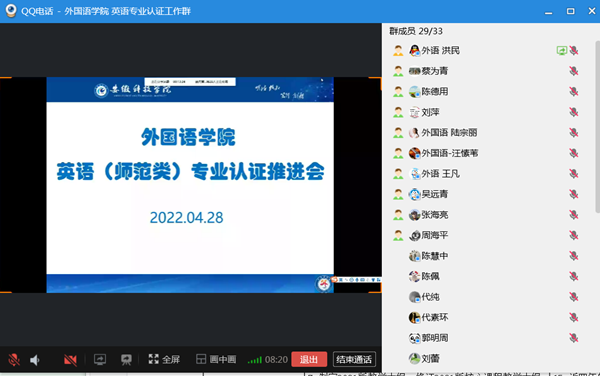Click the screen sharing indicator beside 外语 洪民
Viewport: 600px width, 376px height.
pyautogui.click(x=562, y=50)
